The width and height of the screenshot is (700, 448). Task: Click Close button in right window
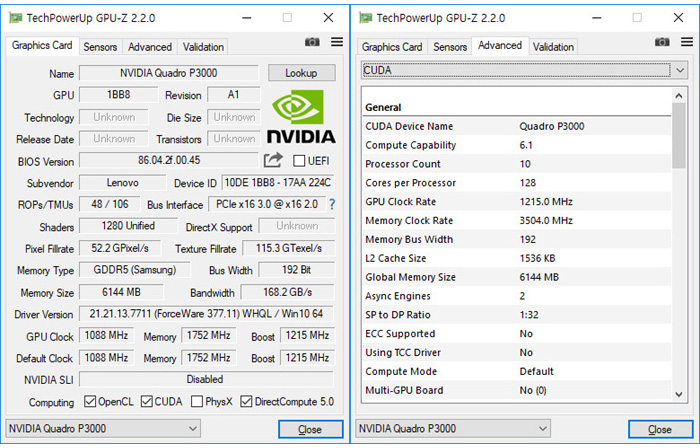point(661,429)
